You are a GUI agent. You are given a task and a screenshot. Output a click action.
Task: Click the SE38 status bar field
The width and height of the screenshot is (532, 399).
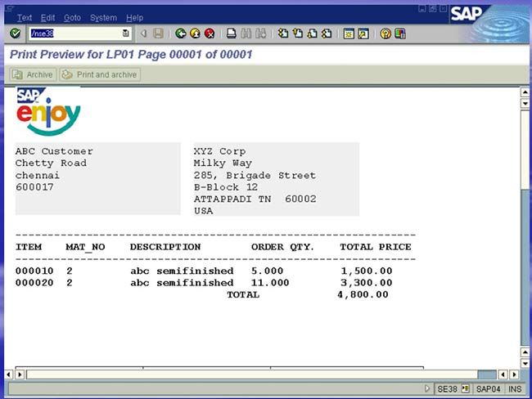(447, 389)
